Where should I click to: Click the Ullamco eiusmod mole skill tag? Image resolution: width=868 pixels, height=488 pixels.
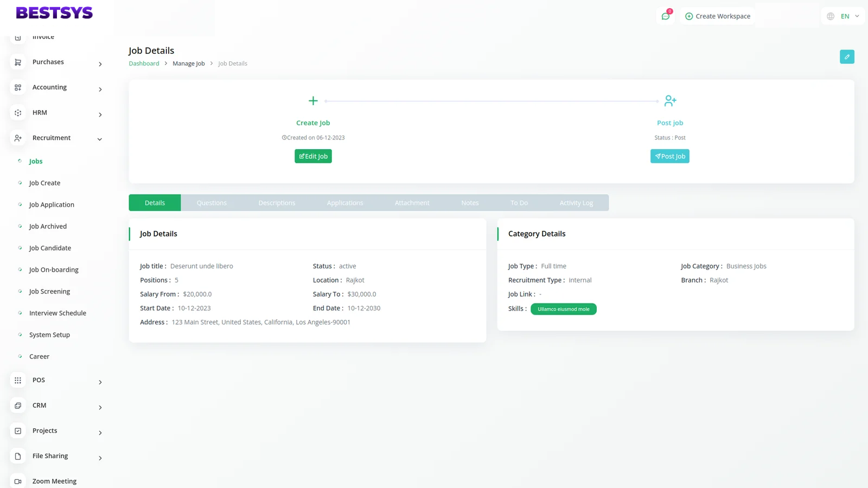(x=563, y=309)
